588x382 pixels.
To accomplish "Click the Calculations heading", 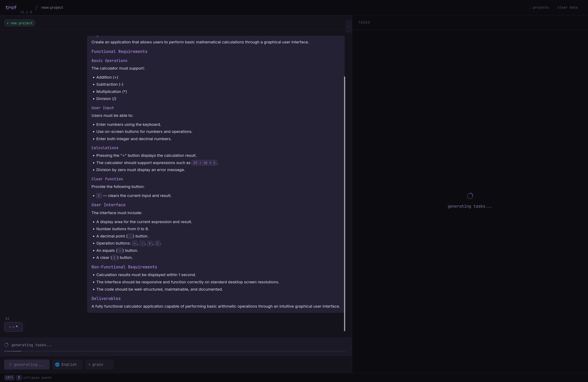I will [105, 148].
